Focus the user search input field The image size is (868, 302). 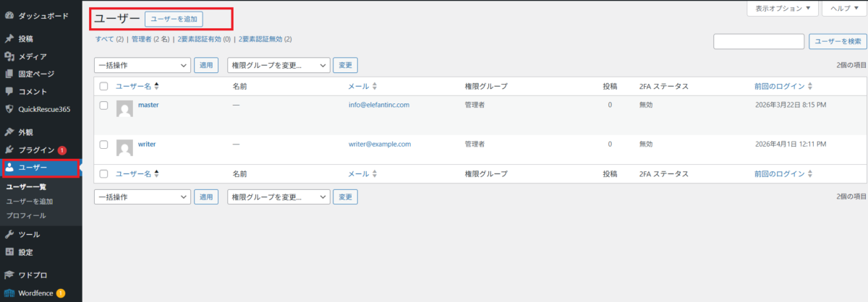coord(759,42)
